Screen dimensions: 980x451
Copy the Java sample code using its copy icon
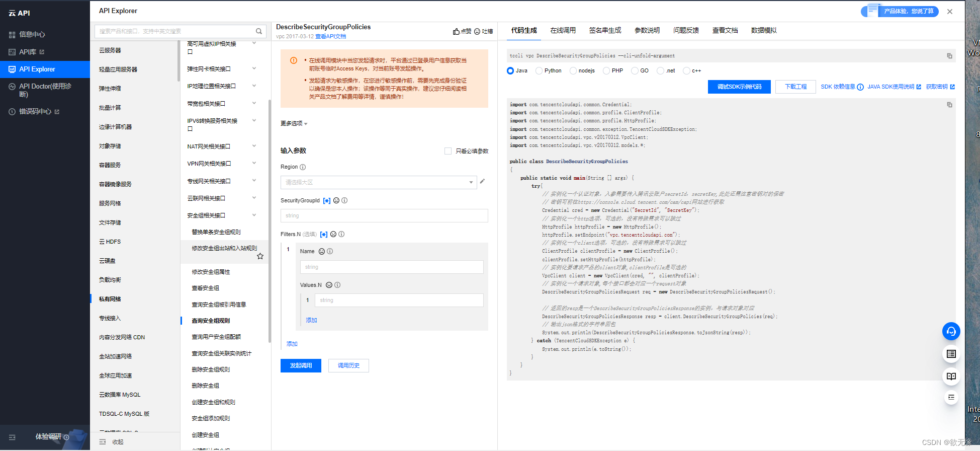click(949, 105)
